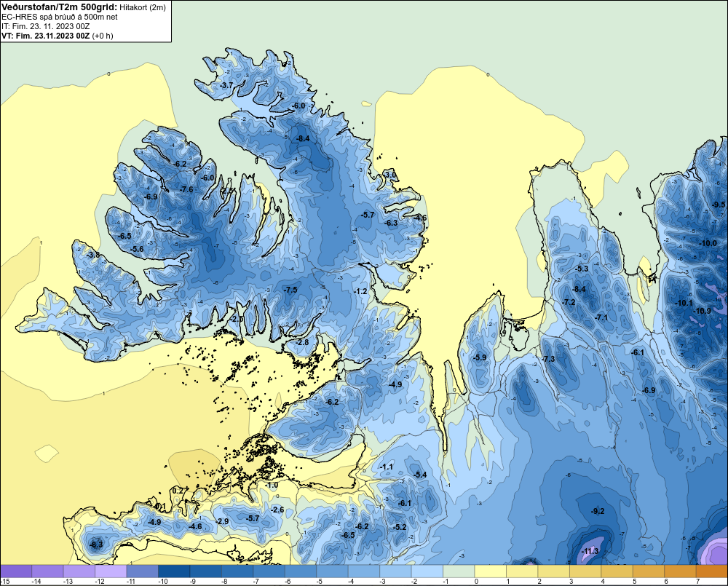The height and width of the screenshot is (586, 728).
Task: Click the -9.2 temperature value on map
Action: [x=598, y=511]
